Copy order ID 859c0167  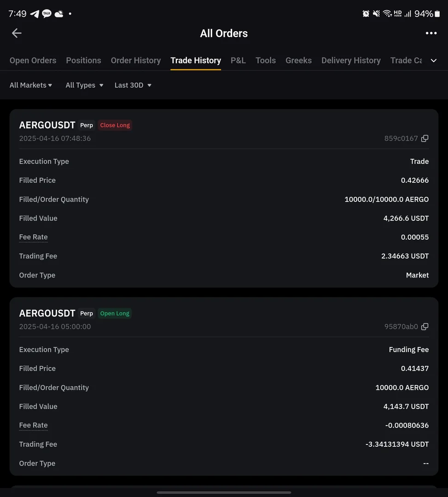(425, 139)
